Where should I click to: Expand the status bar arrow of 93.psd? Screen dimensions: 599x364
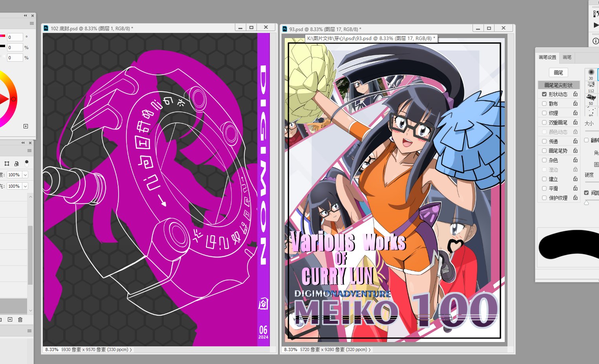pyautogui.click(x=370, y=349)
